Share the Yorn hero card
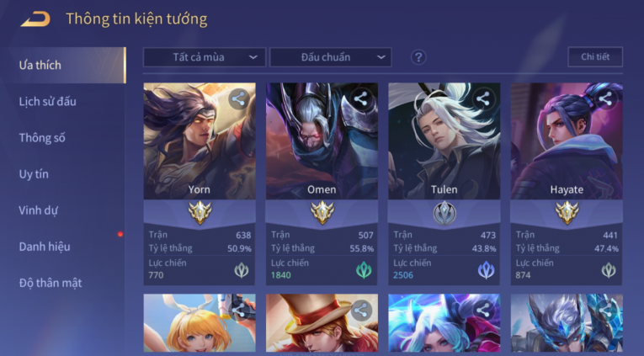 pos(238,99)
